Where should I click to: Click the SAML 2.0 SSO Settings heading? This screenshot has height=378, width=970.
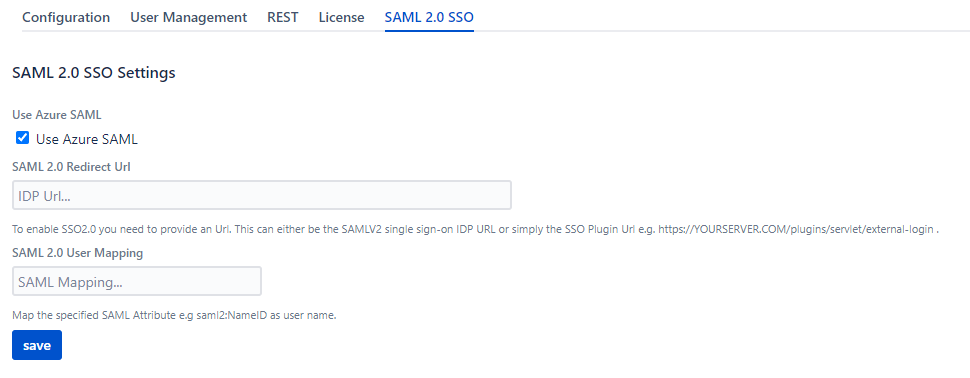click(94, 73)
